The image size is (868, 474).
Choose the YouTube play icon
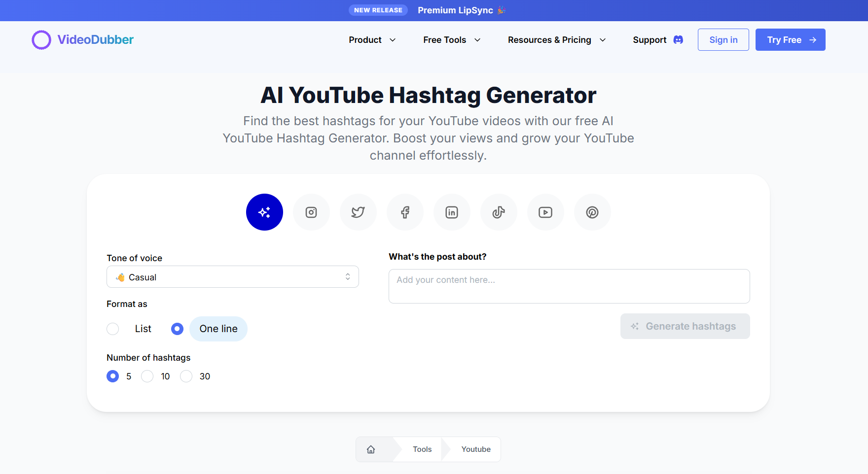pos(545,212)
